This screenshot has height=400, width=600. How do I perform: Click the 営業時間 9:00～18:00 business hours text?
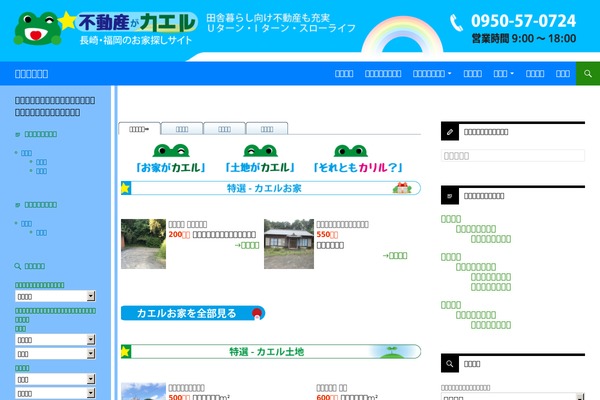[x=523, y=38]
